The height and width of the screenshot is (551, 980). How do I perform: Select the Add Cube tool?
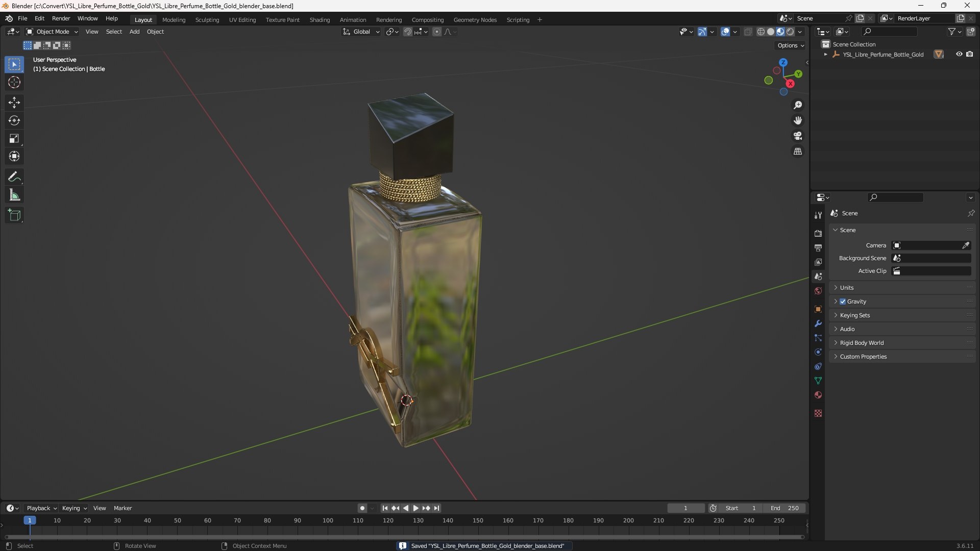pyautogui.click(x=14, y=215)
